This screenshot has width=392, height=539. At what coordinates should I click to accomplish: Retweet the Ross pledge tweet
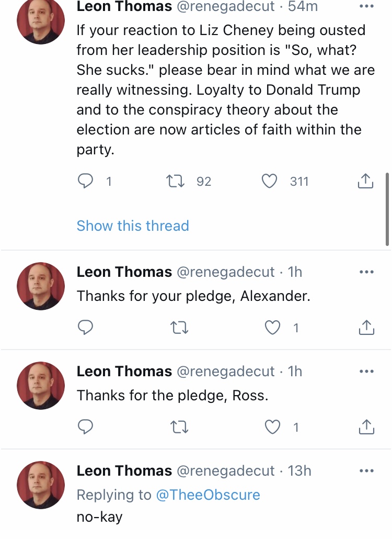tap(179, 427)
